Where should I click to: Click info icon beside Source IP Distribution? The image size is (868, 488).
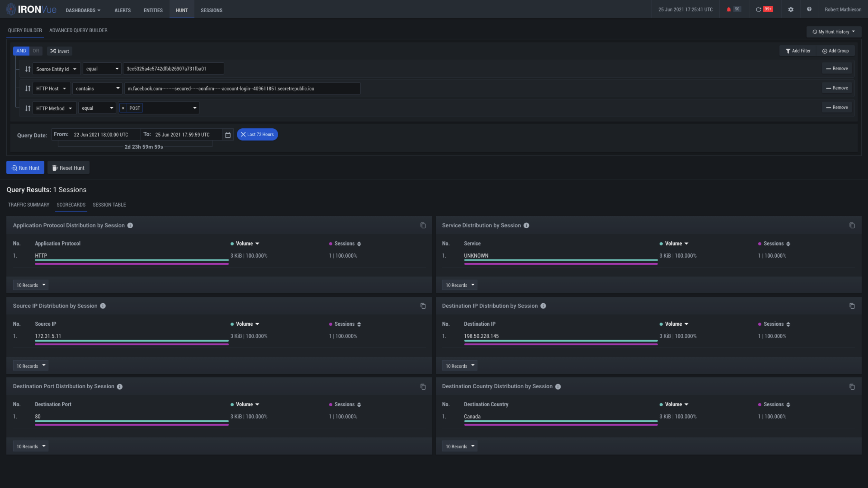click(103, 306)
